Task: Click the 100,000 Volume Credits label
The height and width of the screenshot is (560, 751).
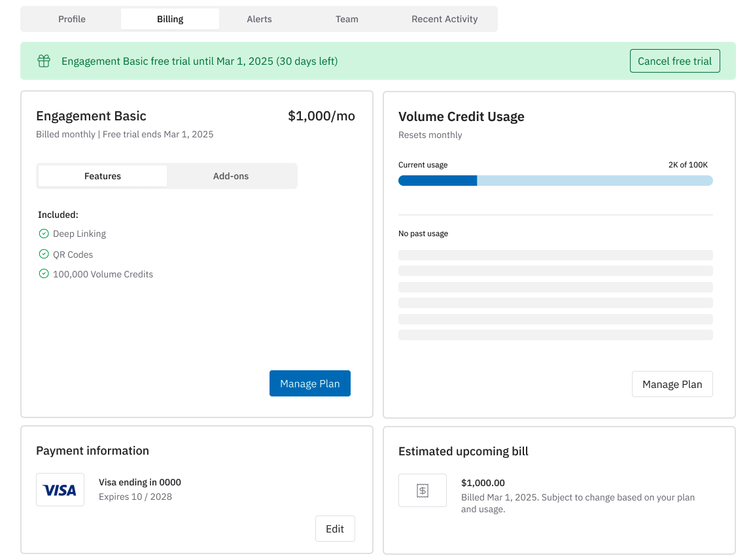Action: [x=103, y=275]
